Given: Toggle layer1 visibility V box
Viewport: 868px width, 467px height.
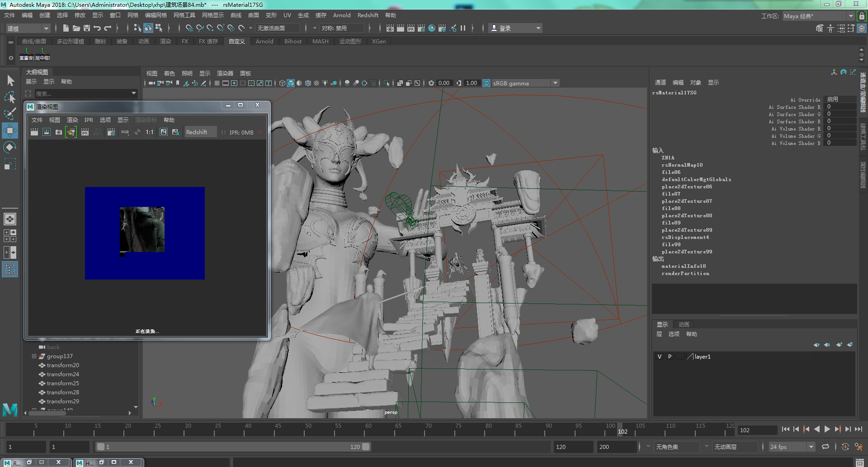Looking at the screenshot, I should [x=659, y=357].
